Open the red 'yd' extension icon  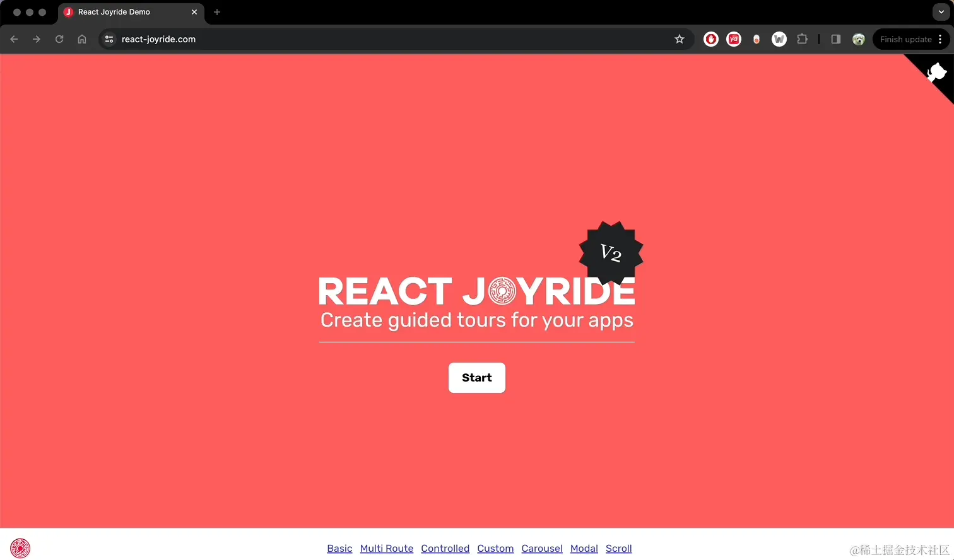[x=734, y=39]
